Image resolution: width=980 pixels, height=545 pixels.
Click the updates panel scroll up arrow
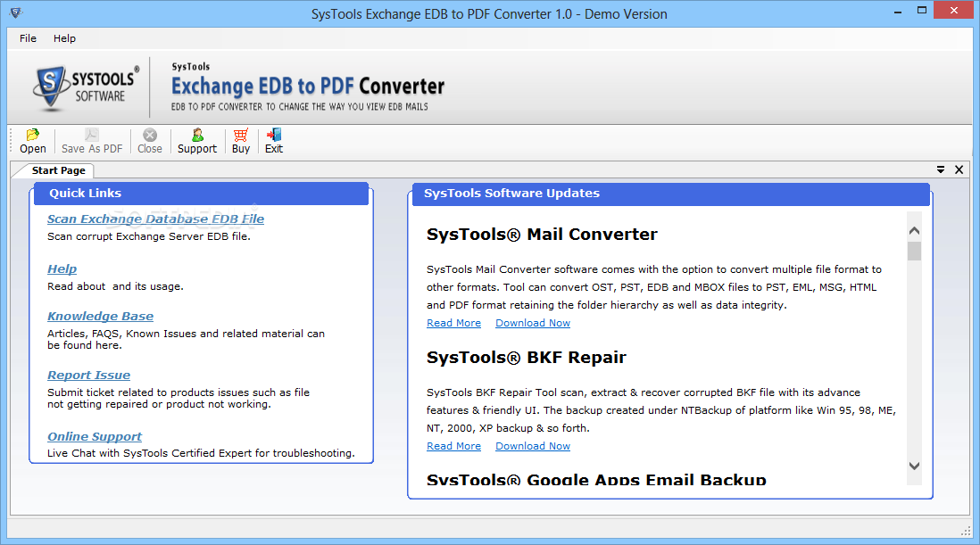914,230
